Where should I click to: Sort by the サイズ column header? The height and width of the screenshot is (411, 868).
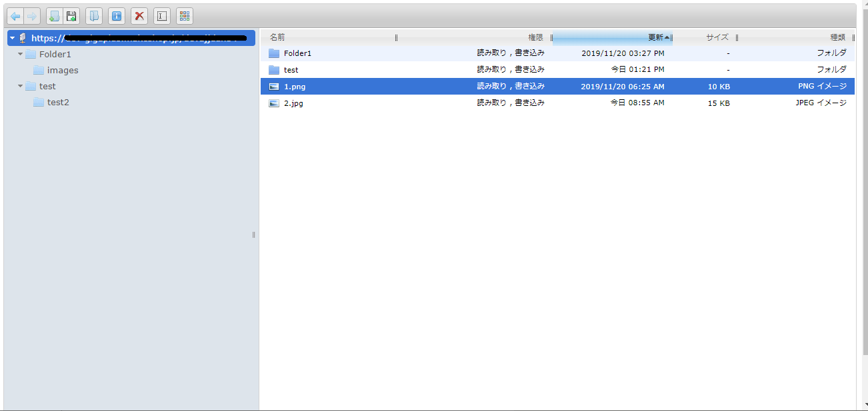tap(717, 37)
